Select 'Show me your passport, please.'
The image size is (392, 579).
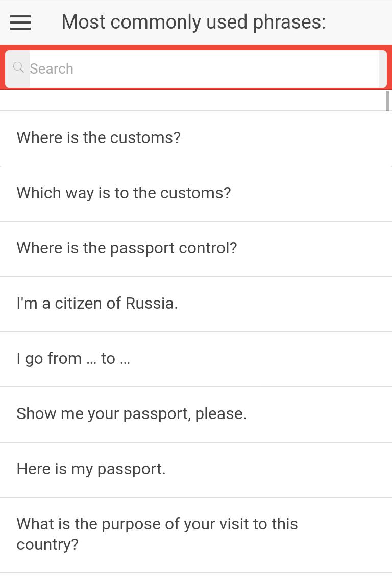tap(131, 413)
